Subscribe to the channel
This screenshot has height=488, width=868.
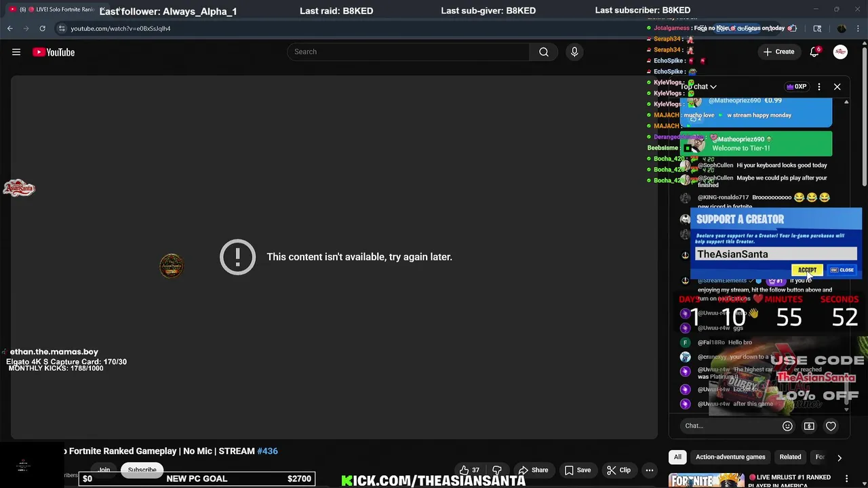pos(142,470)
